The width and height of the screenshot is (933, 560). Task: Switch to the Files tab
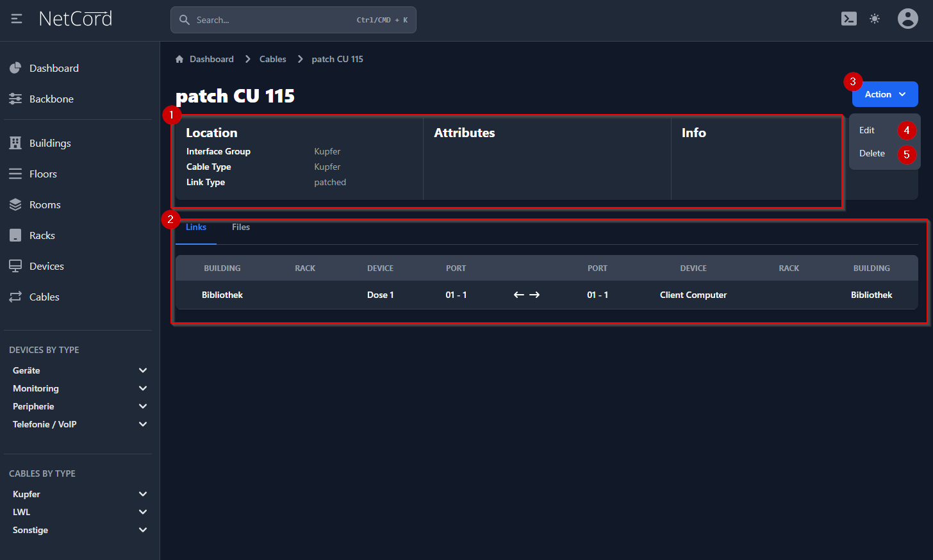click(241, 227)
